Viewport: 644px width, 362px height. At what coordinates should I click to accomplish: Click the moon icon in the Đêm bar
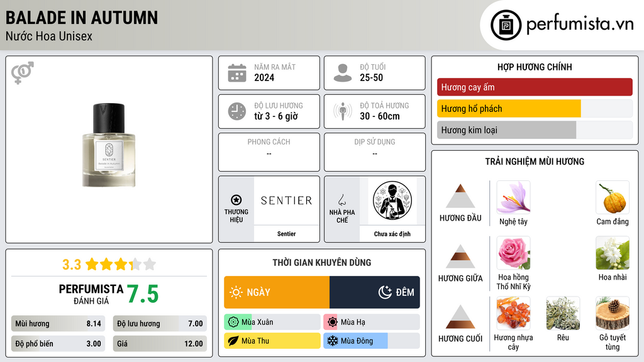click(385, 292)
